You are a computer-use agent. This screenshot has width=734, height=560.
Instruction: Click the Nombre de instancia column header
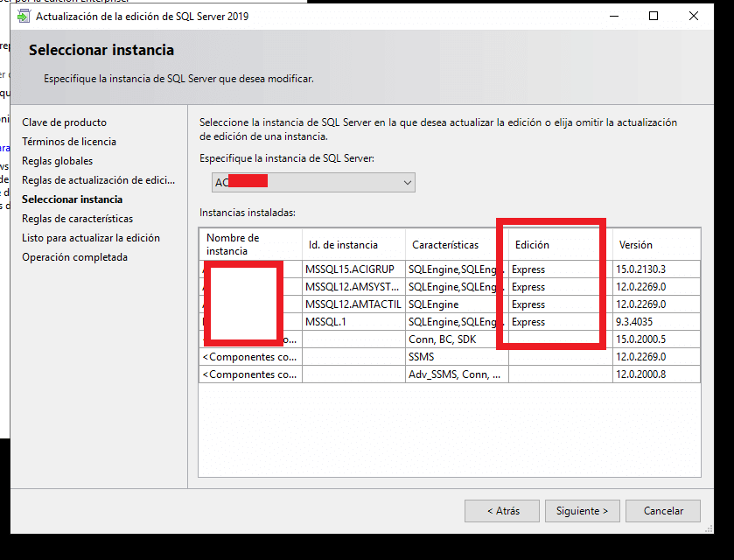pos(251,244)
